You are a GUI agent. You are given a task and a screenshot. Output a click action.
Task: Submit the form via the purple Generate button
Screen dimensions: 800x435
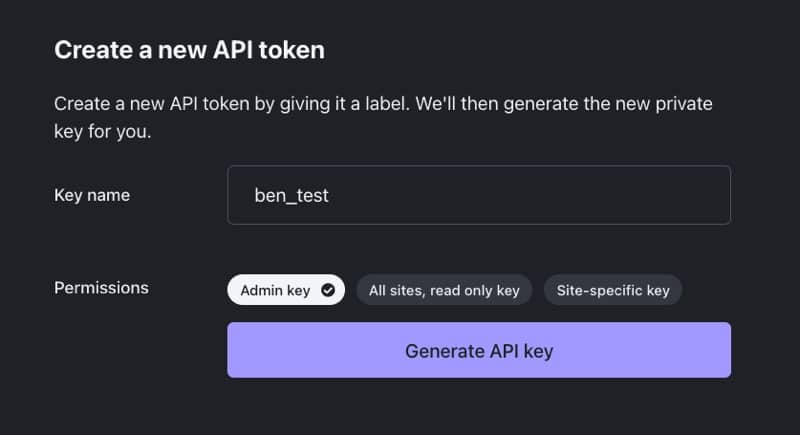click(479, 350)
